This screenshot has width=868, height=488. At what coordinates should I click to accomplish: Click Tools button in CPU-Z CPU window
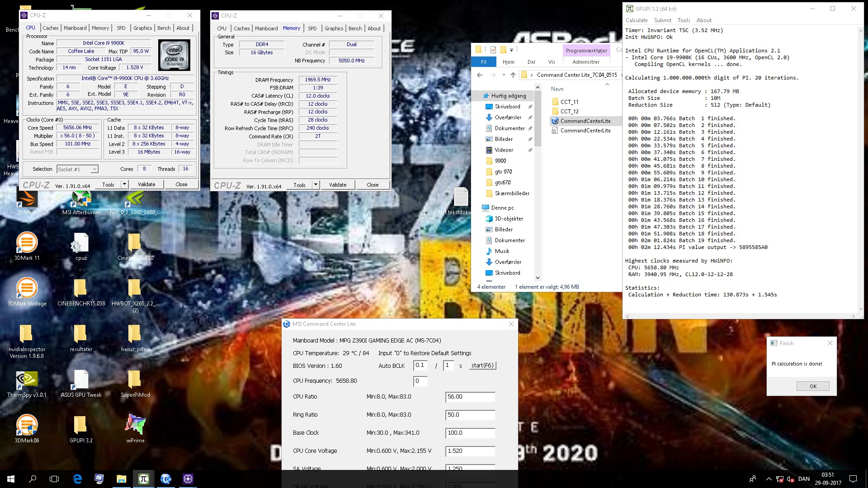(108, 184)
